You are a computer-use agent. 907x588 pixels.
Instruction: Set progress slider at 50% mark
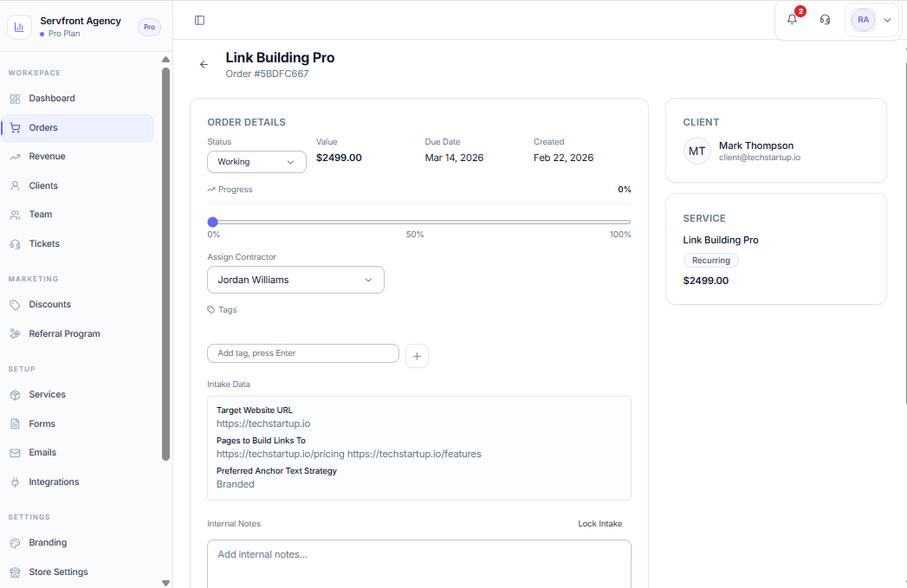tap(418, 222)
